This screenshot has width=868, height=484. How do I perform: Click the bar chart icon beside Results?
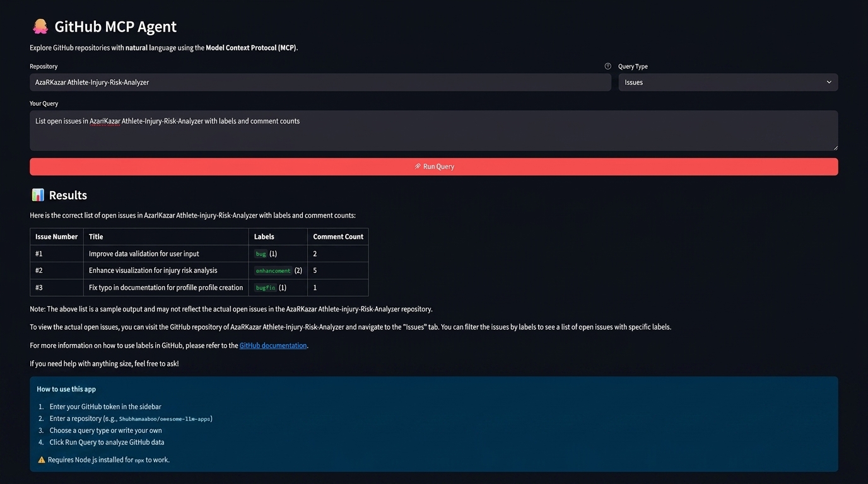[38, 195]
